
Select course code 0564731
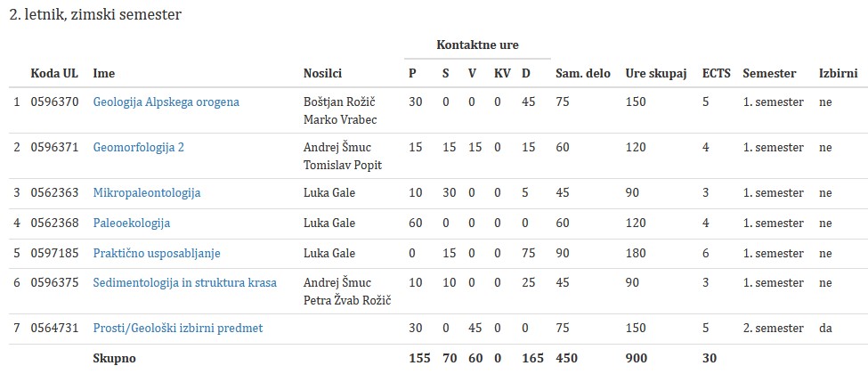(54, 328)
